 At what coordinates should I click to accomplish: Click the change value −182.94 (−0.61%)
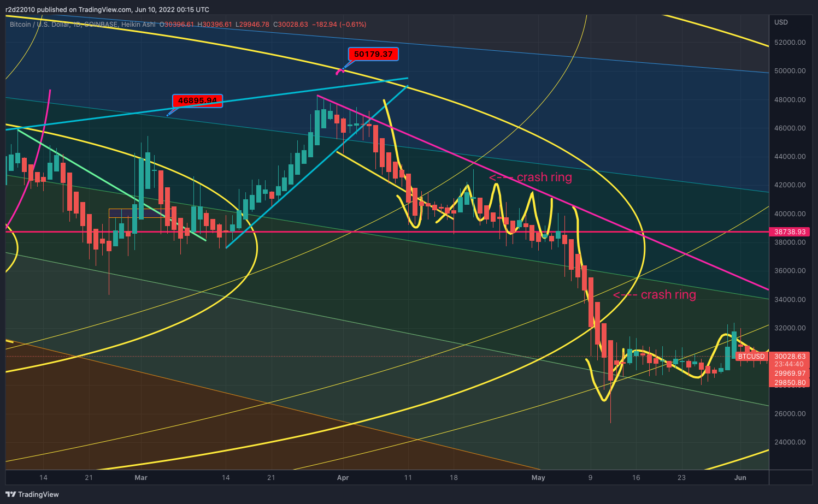(339, 25)
